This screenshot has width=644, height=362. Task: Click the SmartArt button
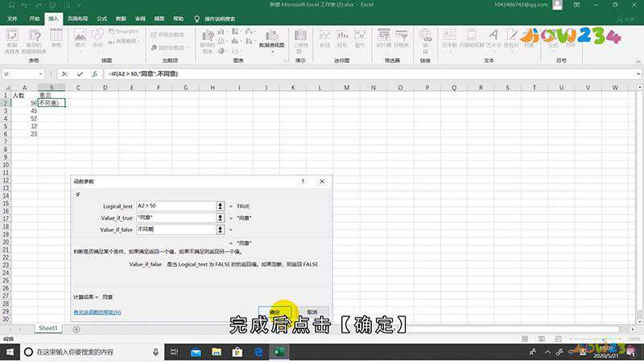[x=124, y=31]
